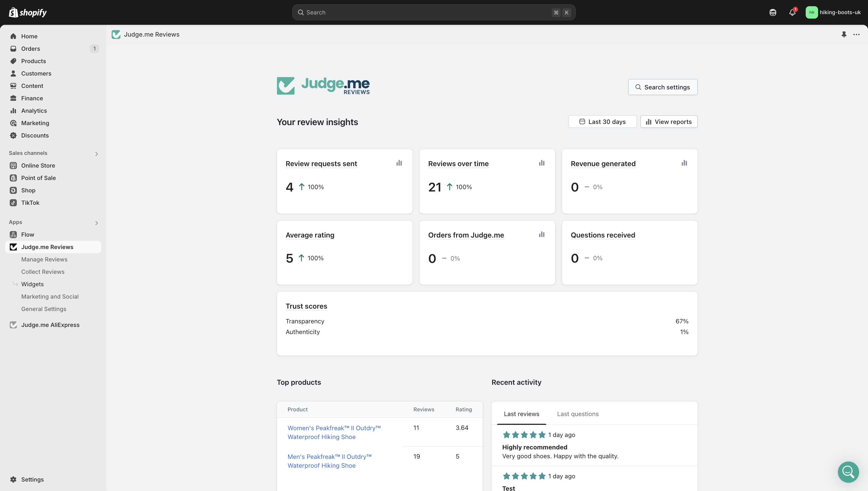The height and width of the screenshot is (491, 868).
Task: Open Marketing and Social submenu item
Action: click(x=50, y=297)
